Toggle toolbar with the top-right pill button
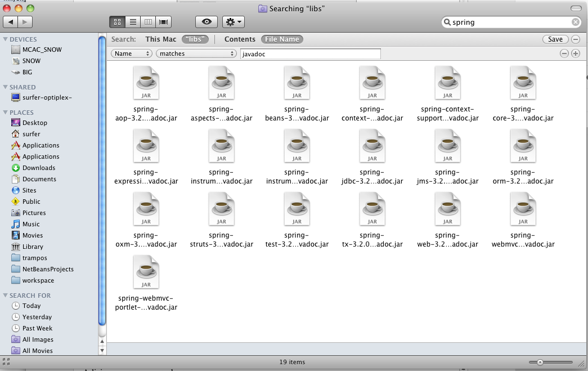 (x=576, y=8)
